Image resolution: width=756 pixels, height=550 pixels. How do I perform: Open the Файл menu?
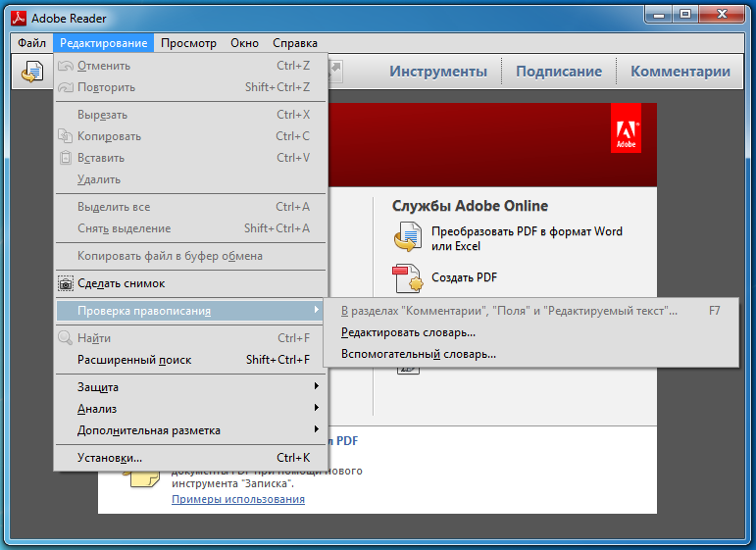point(31,43)
